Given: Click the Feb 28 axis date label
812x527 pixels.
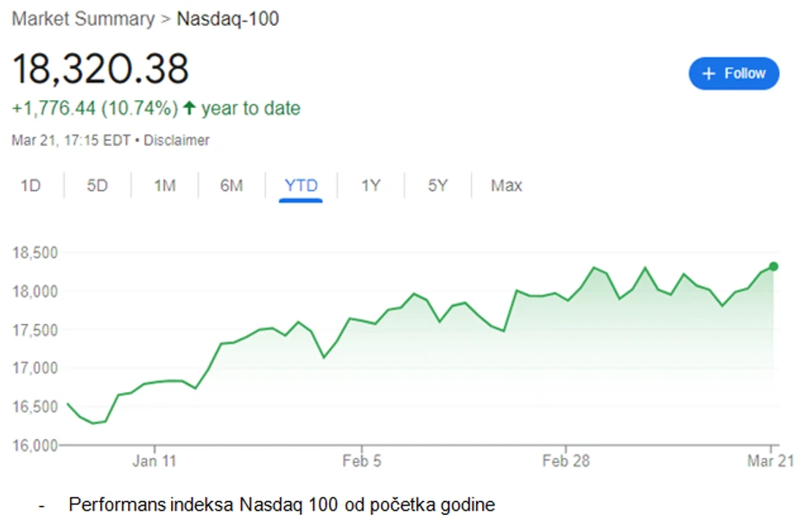Looking at the screenshot, I should tap(566, 461).
